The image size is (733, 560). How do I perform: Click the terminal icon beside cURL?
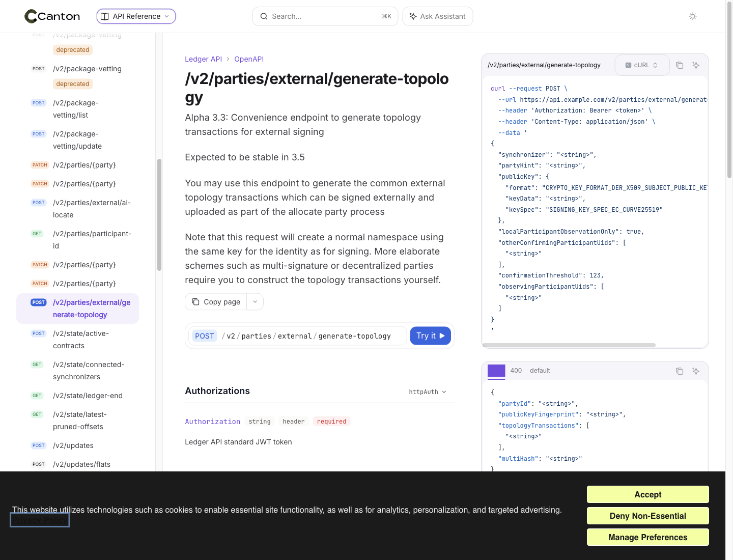628,65
